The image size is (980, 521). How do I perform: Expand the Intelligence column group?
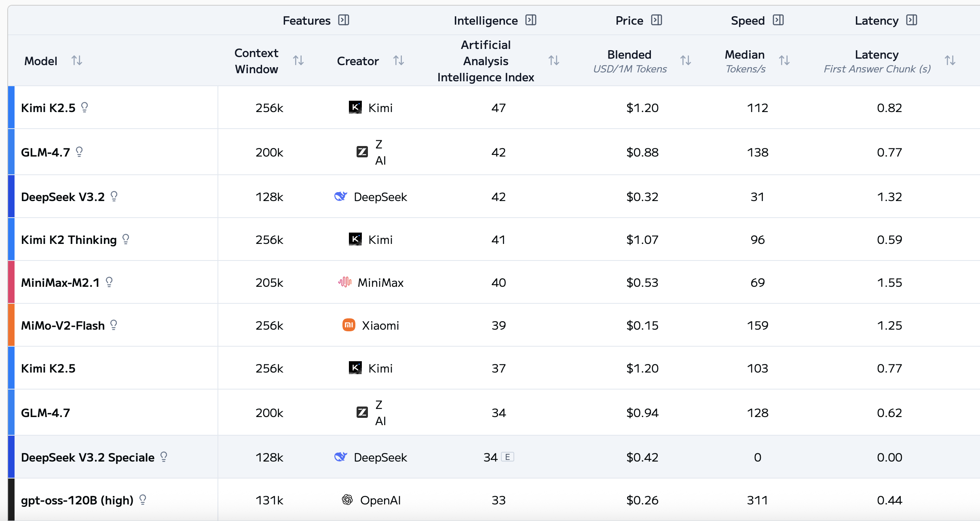[x=531, y=20]
